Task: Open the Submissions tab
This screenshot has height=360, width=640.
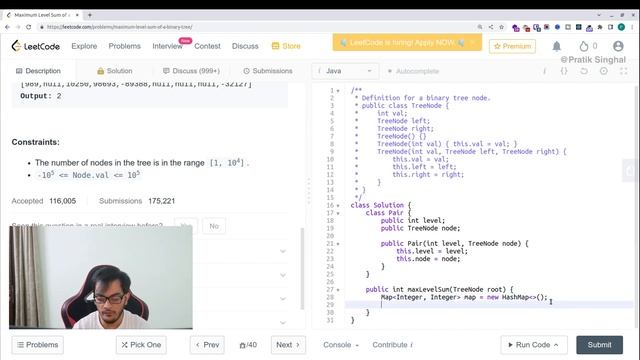Action: [268, 71]
